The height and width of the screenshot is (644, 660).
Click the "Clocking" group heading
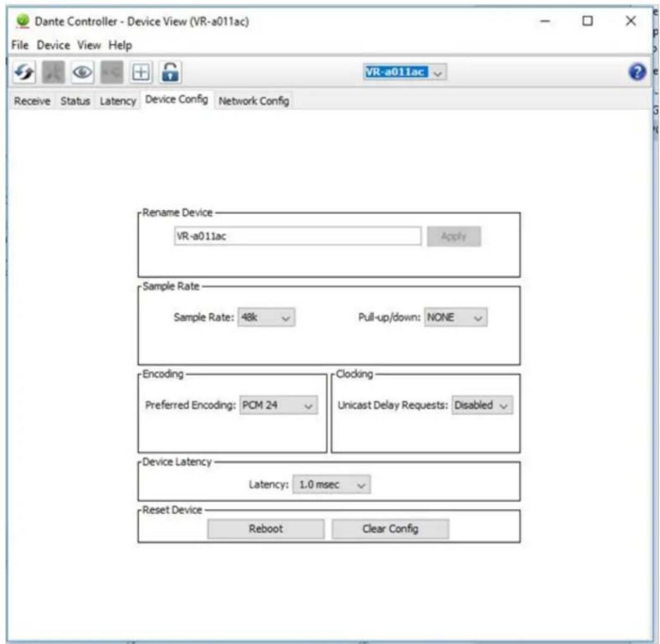(354, 375)
